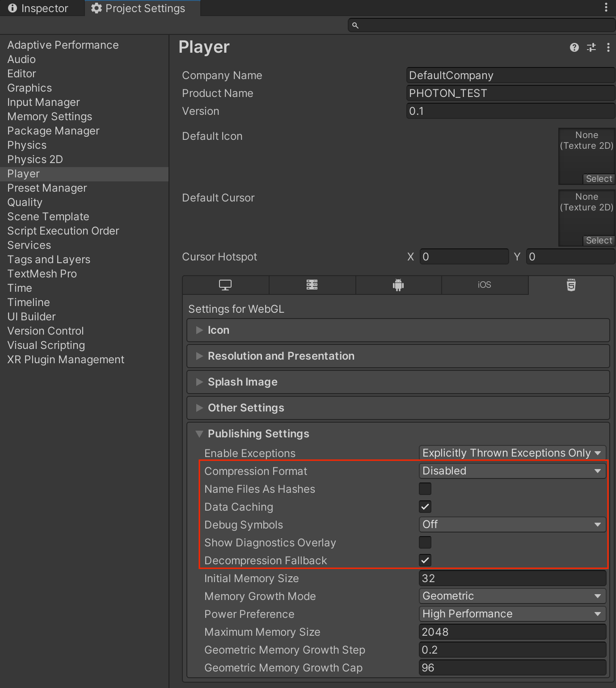Open the Player presets icon

(591, 47)
